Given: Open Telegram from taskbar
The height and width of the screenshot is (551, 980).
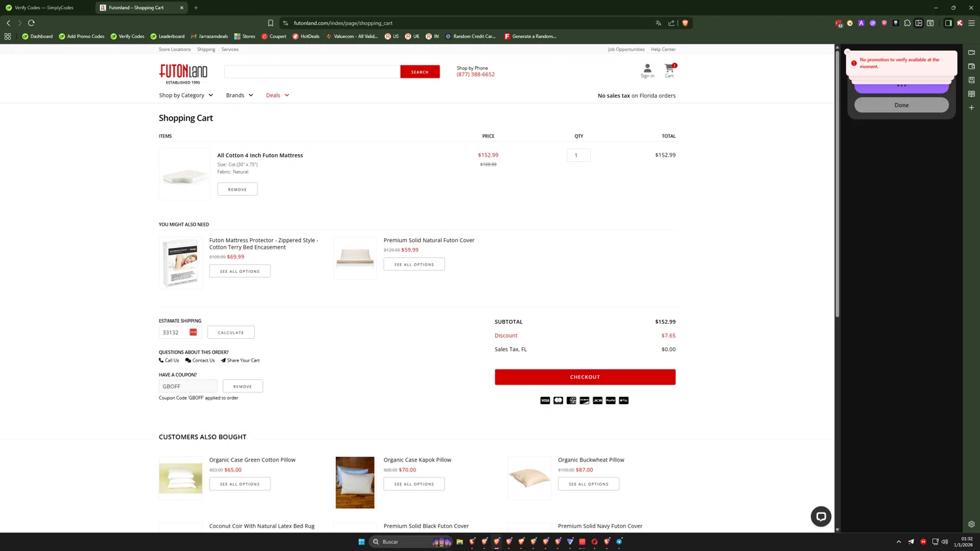Looking at the screenshot, I should click(x=619, y=541).
